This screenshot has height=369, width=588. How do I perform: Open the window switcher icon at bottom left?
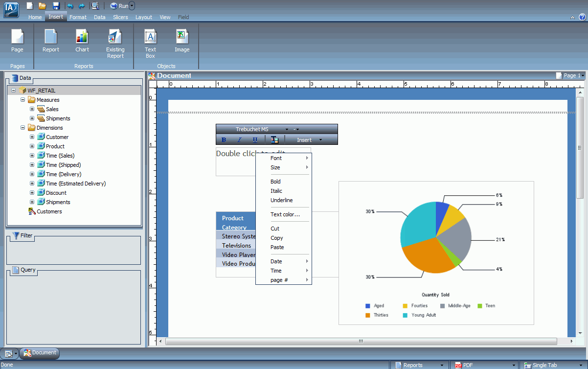pyautogui.click(x=10, y=353)
